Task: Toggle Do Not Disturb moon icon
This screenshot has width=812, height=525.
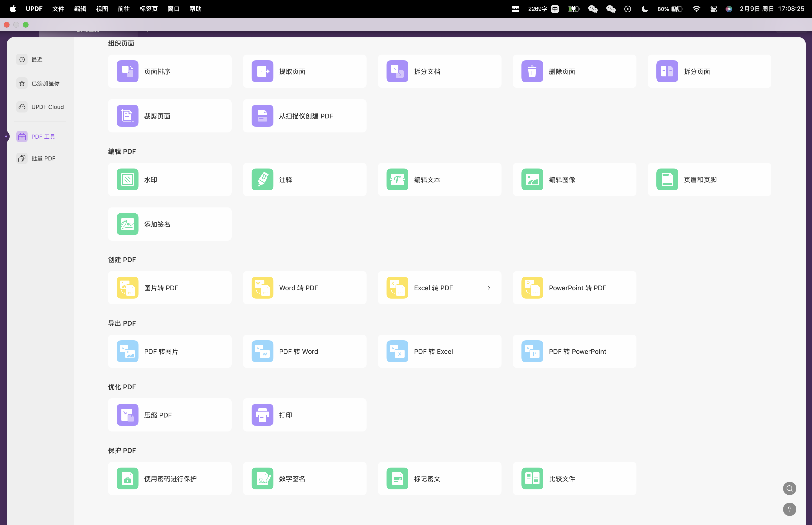Action: [x=645, y=9]
